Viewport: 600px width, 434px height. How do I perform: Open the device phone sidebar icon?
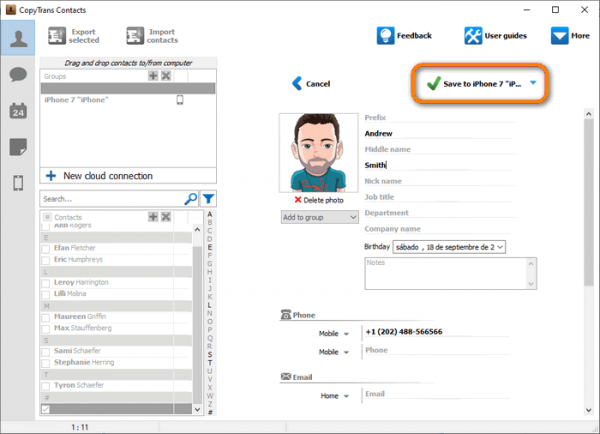[17, 183]
